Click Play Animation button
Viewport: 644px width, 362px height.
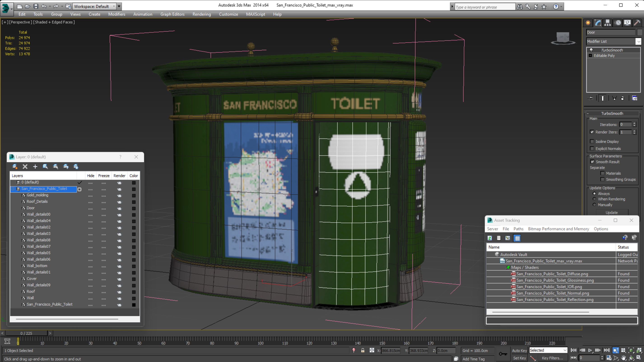click(590, 350)
